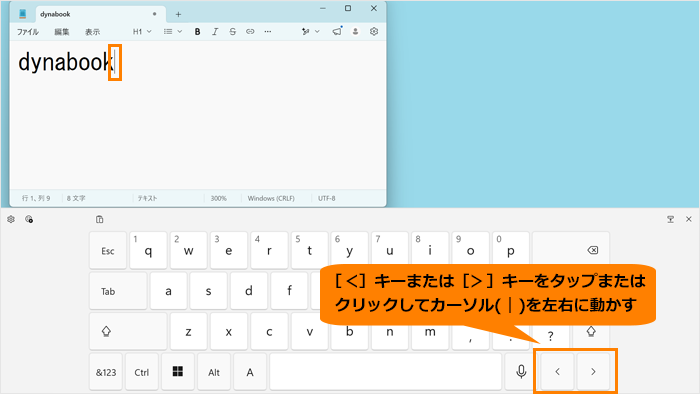700x394 pixels.
Task: Tap the Esc key
Action: point(108,251)
